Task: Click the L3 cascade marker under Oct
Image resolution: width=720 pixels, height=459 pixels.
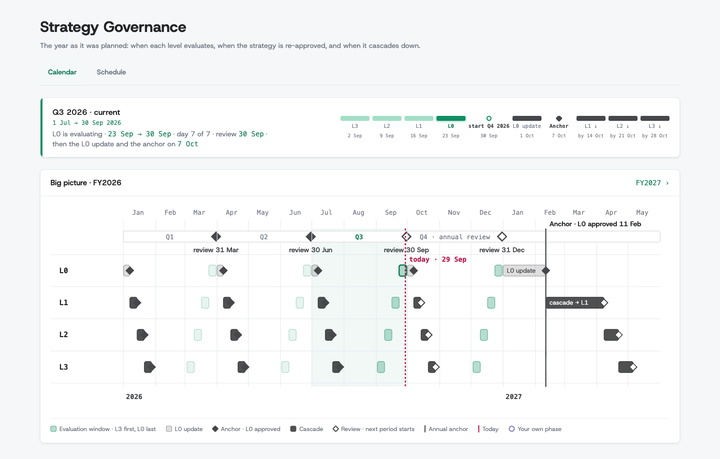Action: click(x=433, y=367)
